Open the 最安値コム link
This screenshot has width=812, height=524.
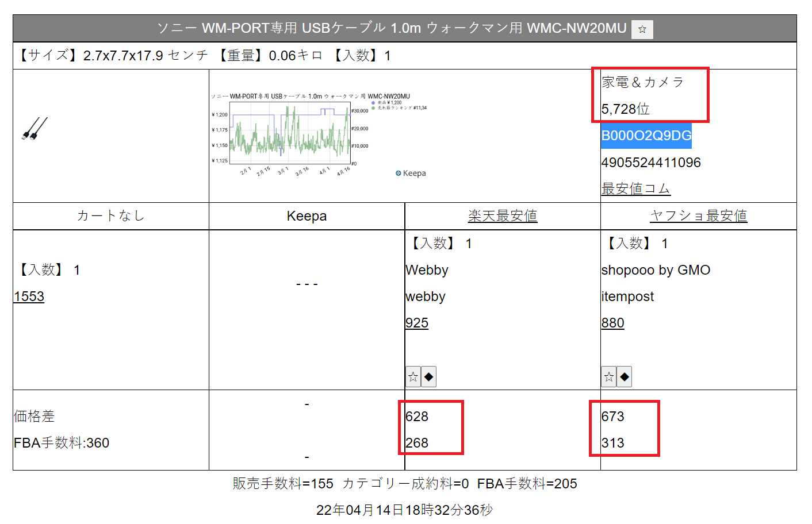[636, 188]
